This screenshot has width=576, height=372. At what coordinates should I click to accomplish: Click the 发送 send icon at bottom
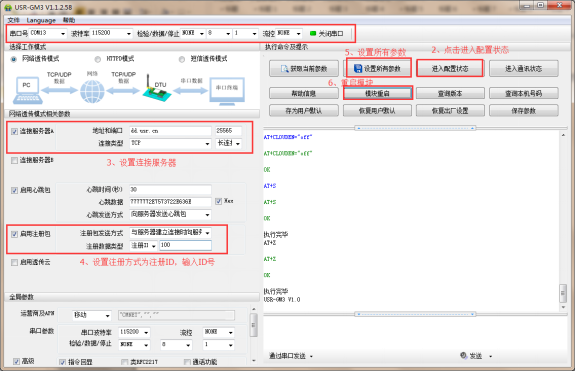464,355
